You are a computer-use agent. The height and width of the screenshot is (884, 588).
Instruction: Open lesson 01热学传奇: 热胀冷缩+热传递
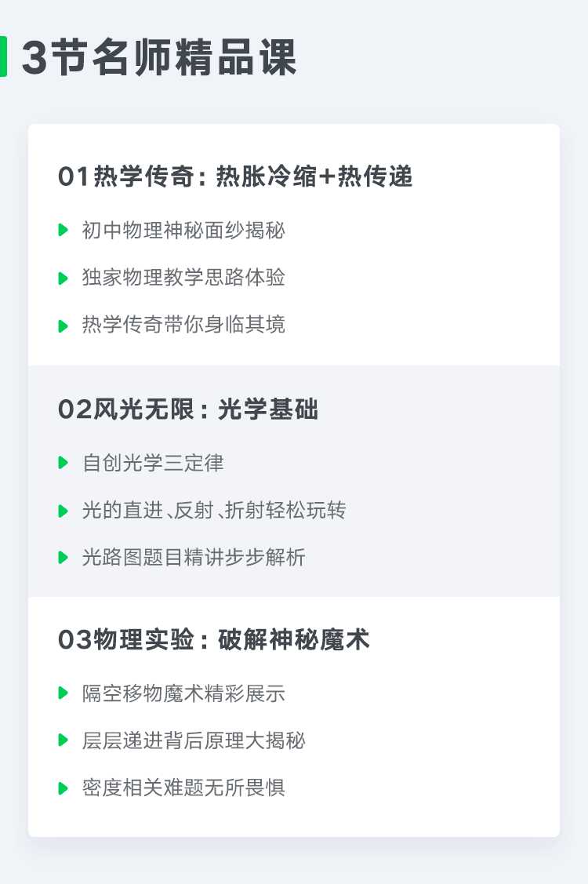[235, 177]
